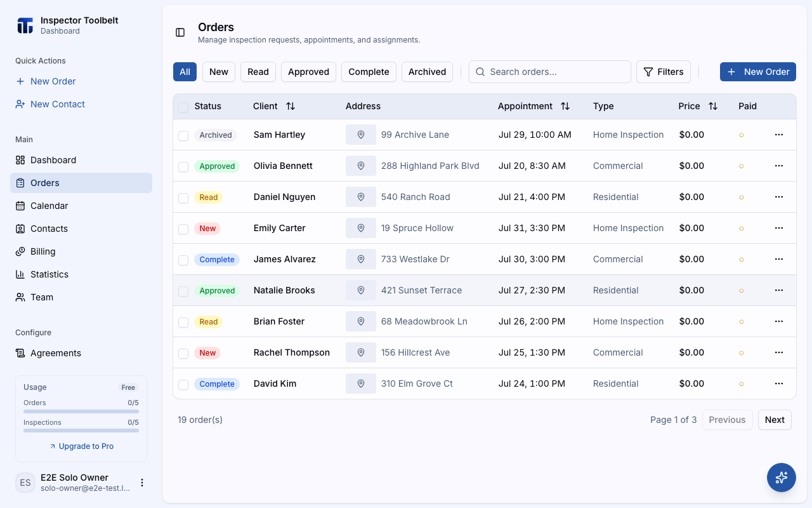Click the Orders usage progress bar
812x508 pixels.
81,411
